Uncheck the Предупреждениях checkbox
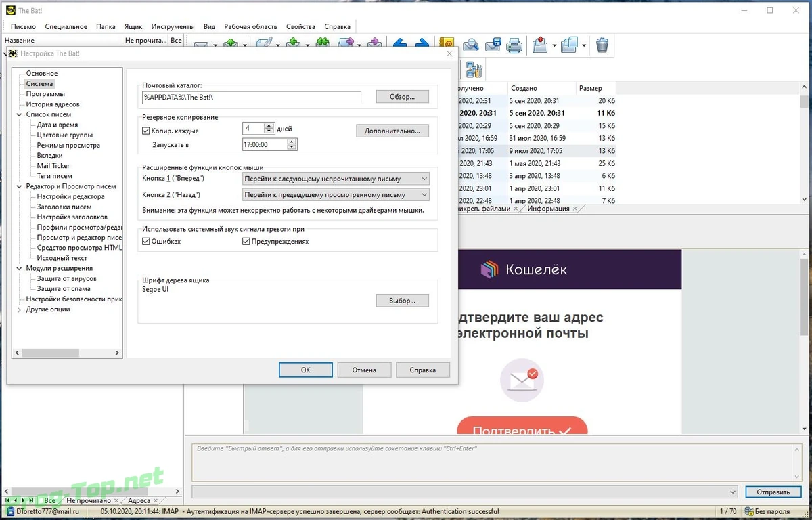Screen dimensions: 812x520 246,241
